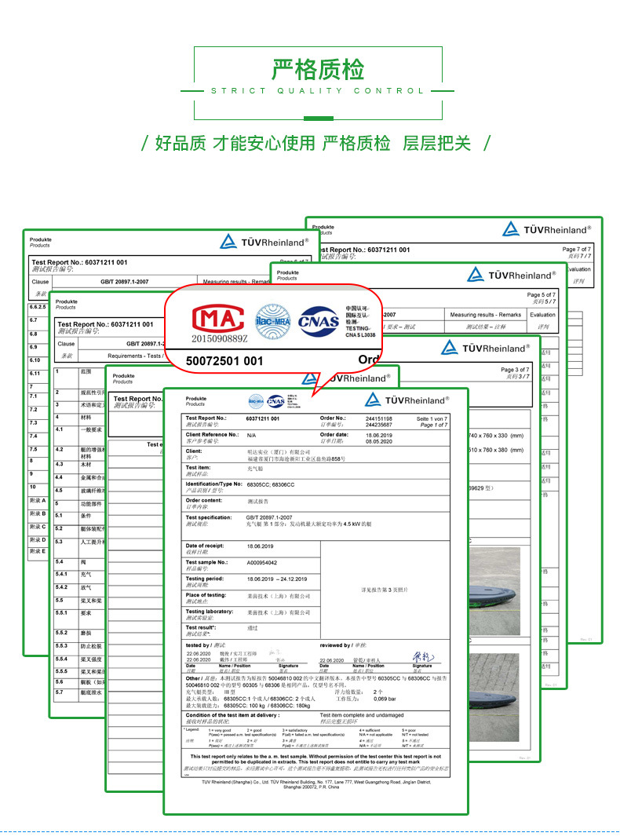Click 'Date of receipt:' label
This screenshot has width=620, height=840.
205,546
